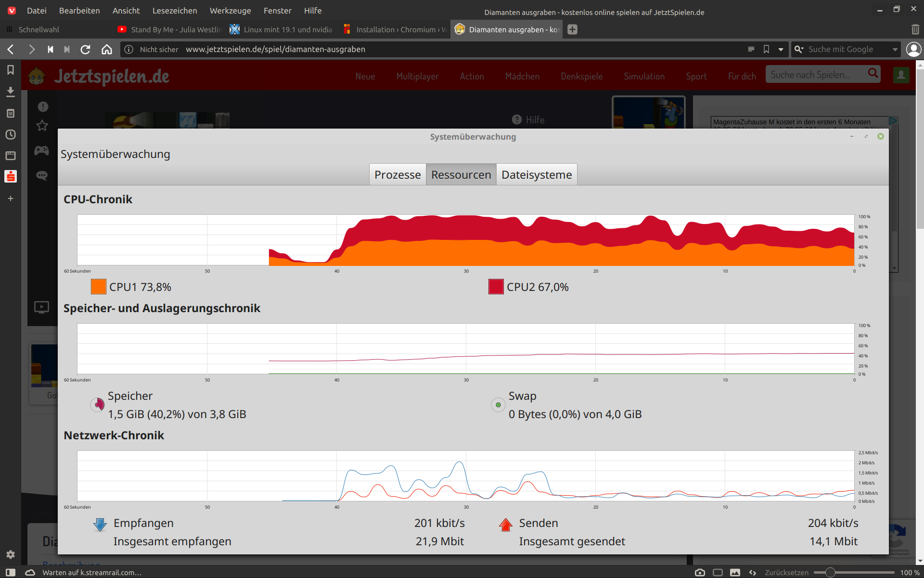Open the closed tabs trash icon
Screen dimensions: 924x578
tap(915, 29)
